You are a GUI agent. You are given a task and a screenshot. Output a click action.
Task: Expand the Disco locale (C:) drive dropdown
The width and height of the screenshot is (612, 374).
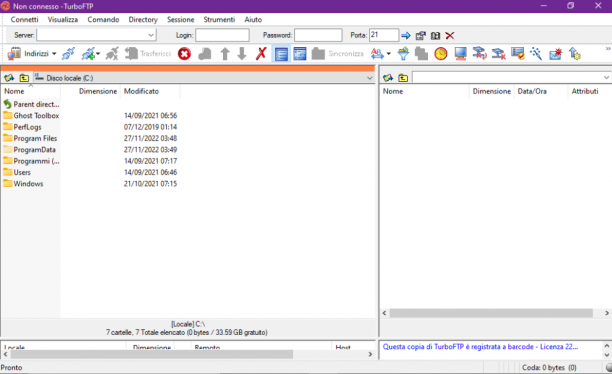click(x=370, y=78)
